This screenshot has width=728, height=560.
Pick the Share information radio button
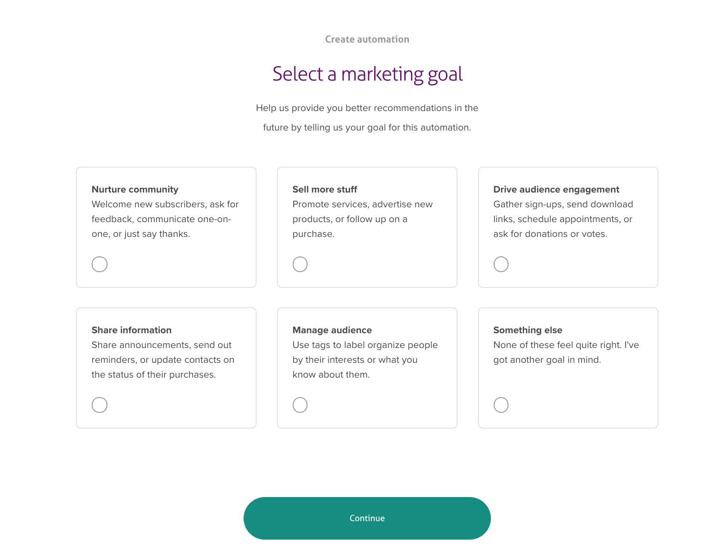tap(100, 405)
